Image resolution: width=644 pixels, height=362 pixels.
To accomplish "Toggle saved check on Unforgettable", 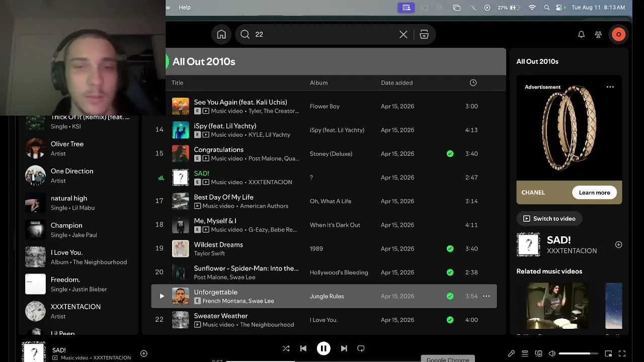I will point(450,296).
